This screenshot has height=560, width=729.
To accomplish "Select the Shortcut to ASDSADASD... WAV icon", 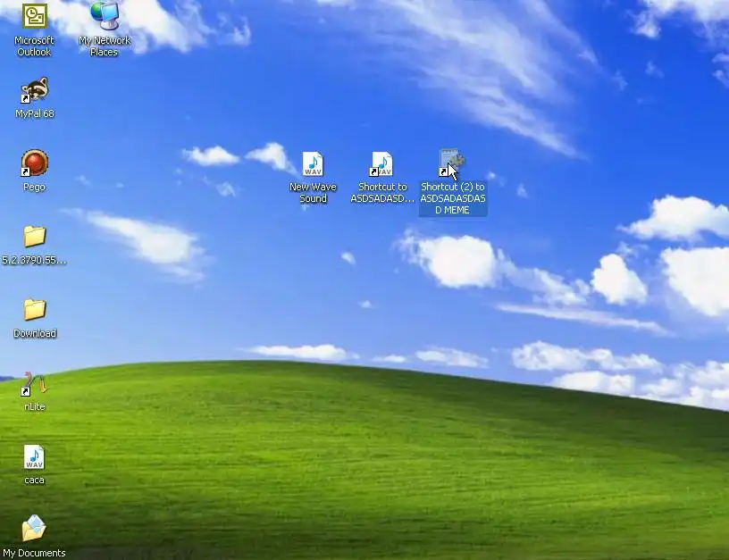I will 382,163.
